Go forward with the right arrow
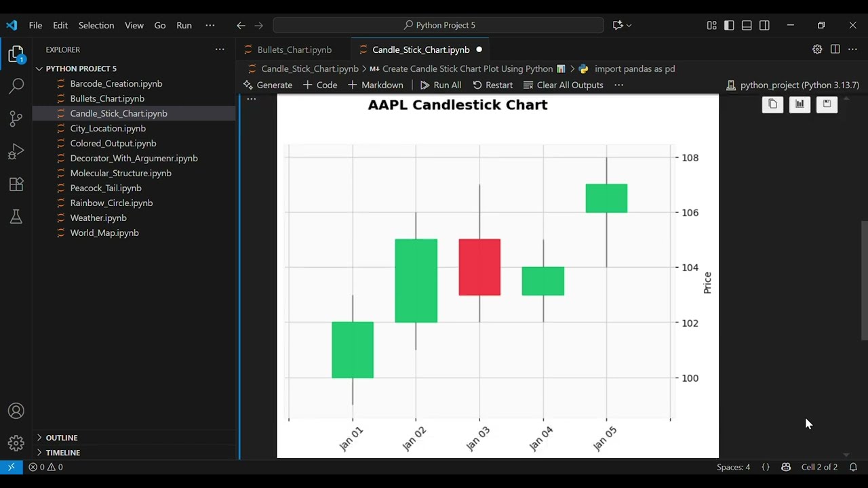This screenshot has height=488, width=868. pos(258,25)
